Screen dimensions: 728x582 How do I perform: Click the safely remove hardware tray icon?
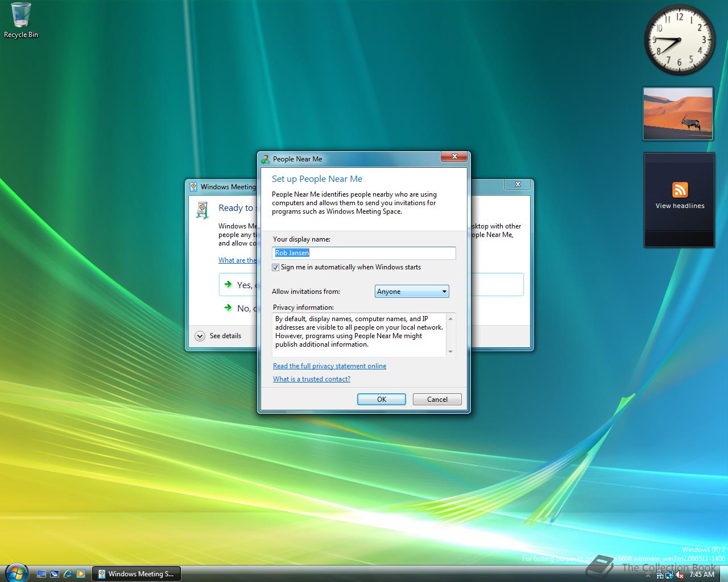coord(660,575)
